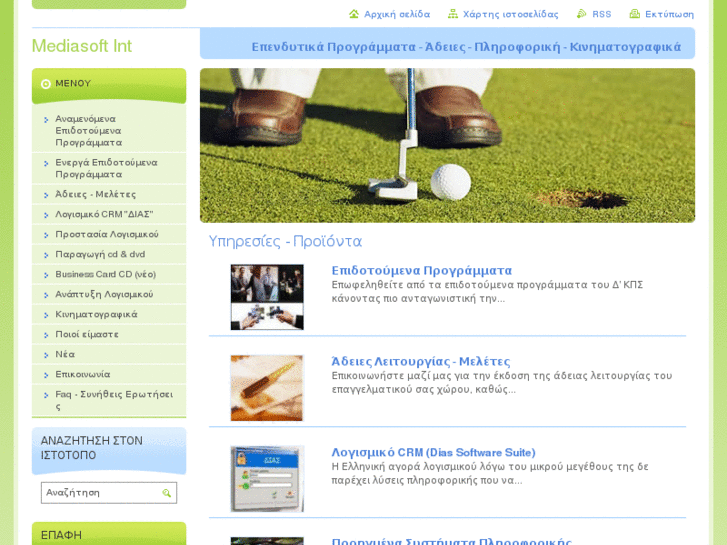Select Λογισμικό CRM "ΔΙΑΣ" menu item
The width and height of the screenshot is (727, 545).
click(x=109, y=214)
